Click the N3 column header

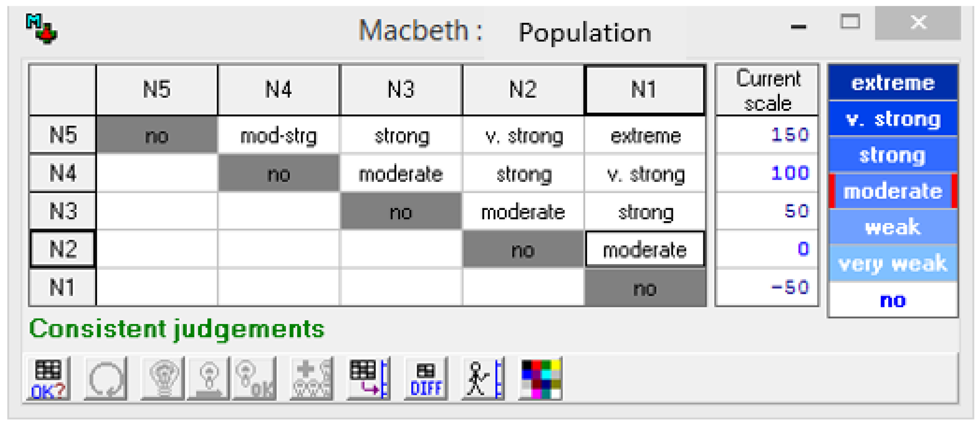point(401,90)
